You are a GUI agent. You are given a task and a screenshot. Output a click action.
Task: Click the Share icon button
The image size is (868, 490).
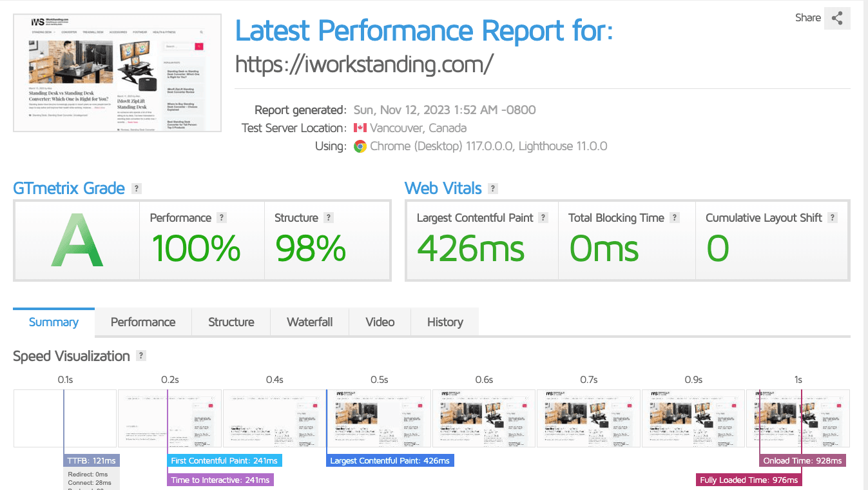click(837, 18)
